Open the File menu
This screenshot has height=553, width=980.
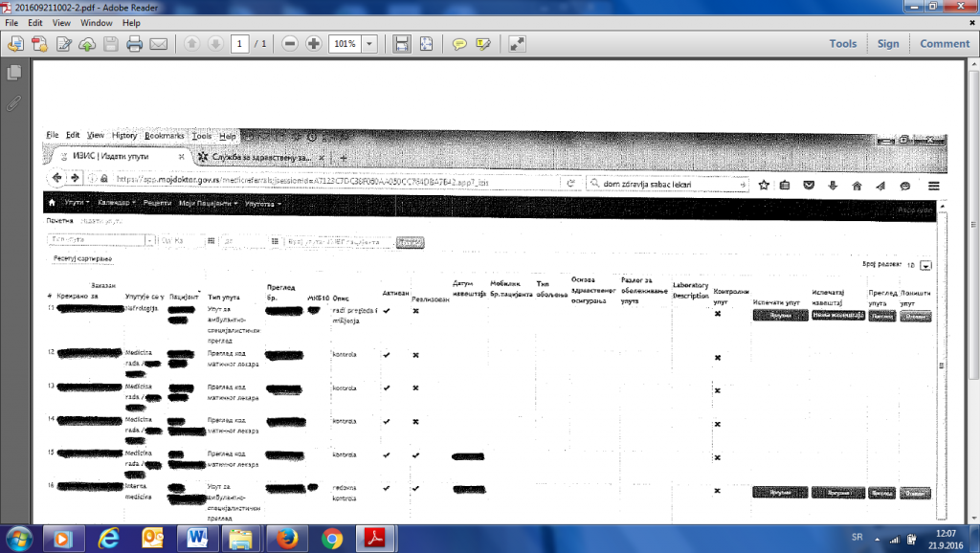point(11,22)
